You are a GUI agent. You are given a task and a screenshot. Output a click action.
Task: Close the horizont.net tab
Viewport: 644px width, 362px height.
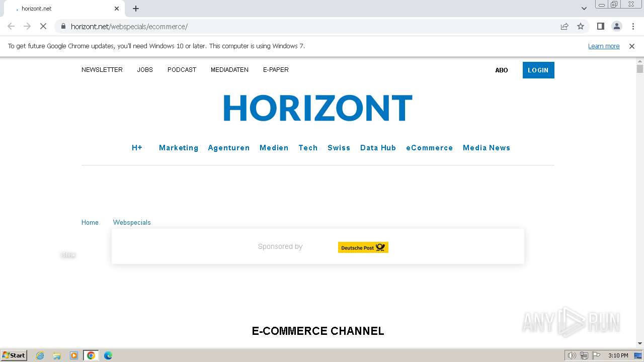pyautogui.click(x=117, y=9)
